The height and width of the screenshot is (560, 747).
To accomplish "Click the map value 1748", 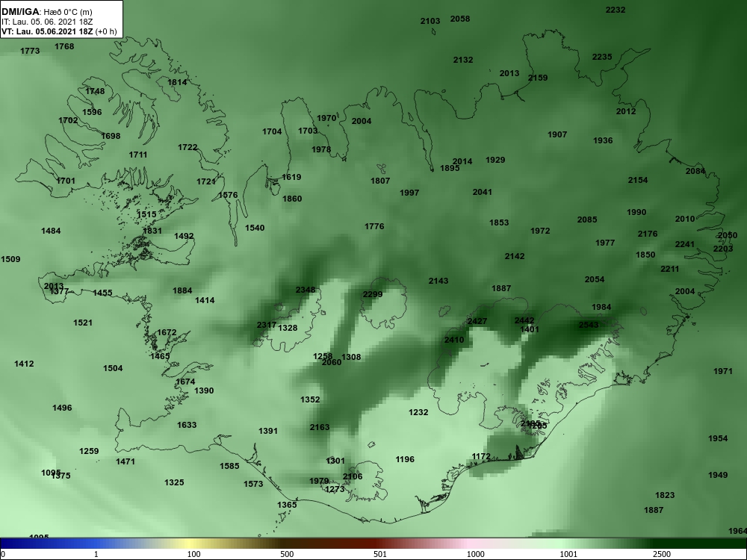I will (95, 91).
